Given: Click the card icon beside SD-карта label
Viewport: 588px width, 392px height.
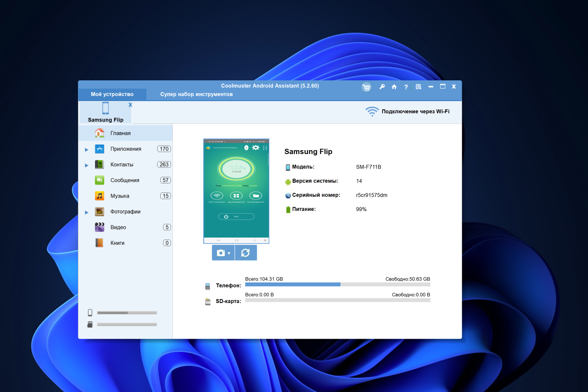Looking at the screenshot, I should tap(208, 302).
